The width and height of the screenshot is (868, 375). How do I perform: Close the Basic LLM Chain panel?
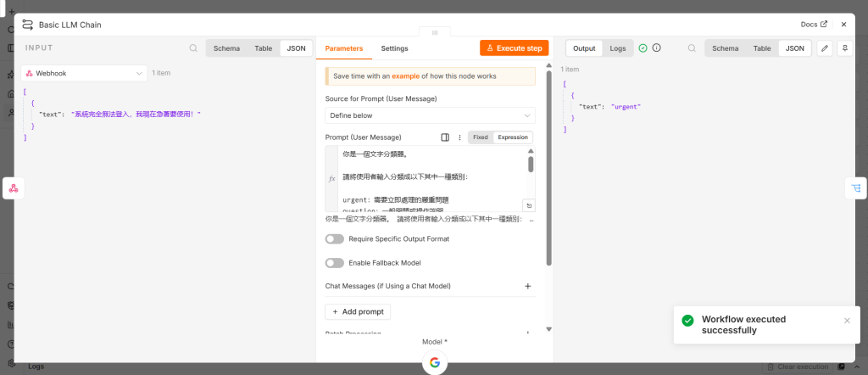[843, 25]
